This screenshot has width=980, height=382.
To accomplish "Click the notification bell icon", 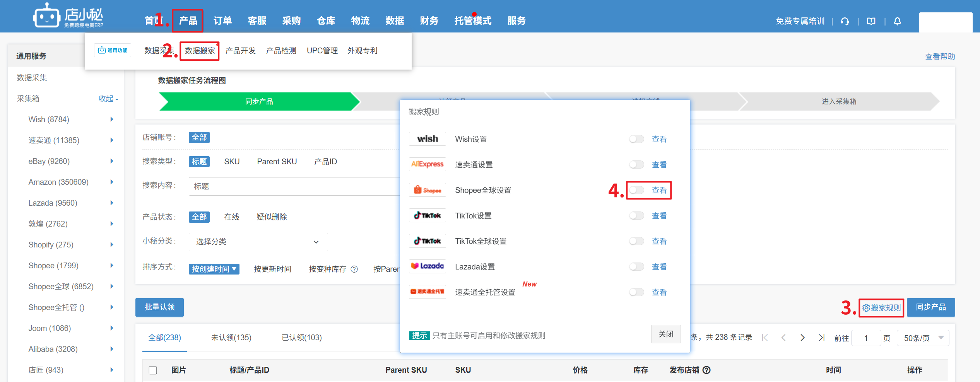I will [897, 21].
